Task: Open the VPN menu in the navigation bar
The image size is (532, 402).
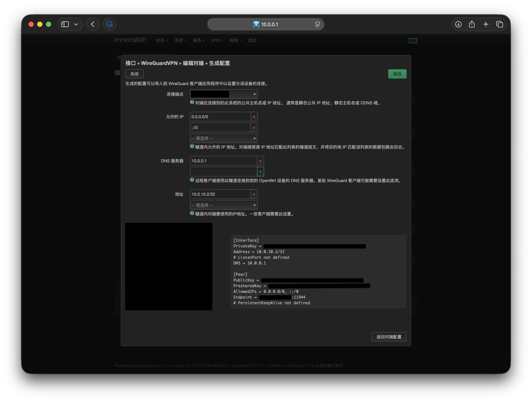Action: click(x=217, y=40)
